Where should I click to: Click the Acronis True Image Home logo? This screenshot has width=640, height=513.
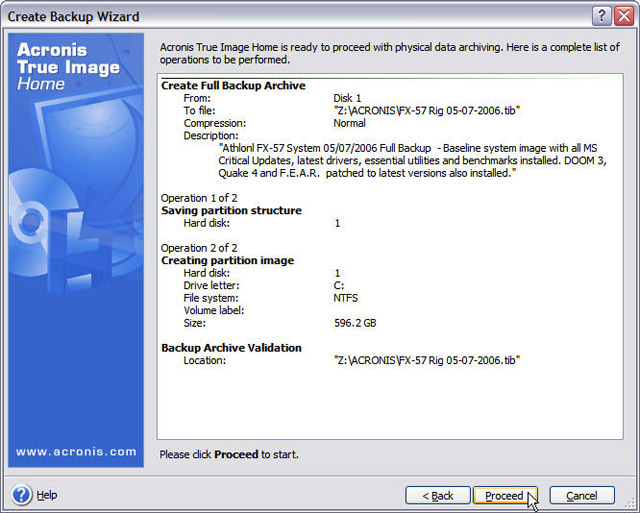pos(68,67)
